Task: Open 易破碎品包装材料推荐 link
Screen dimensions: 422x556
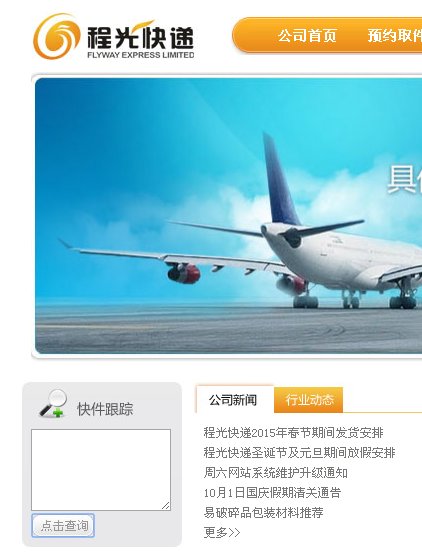Action: click(x=263, y=512)
